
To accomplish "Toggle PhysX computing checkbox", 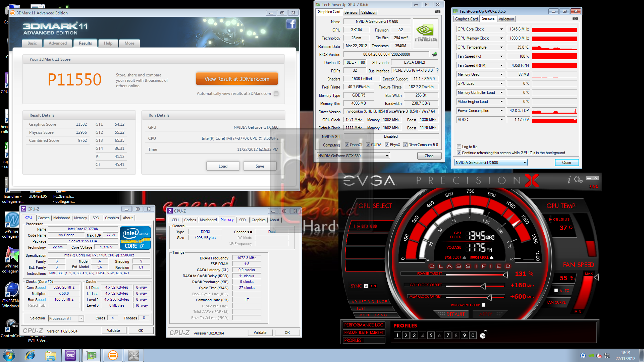I will [x=387, y=145].
